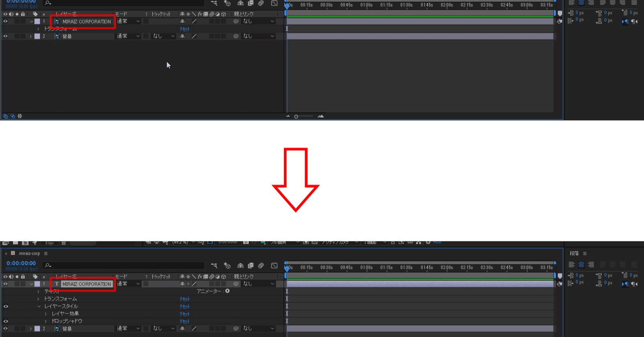Screen dimensions: 644x337
Task: Collapse the MIRAIZ CORPORATION text layer properties
Action: pyautogui.click(x=31, y=284)
